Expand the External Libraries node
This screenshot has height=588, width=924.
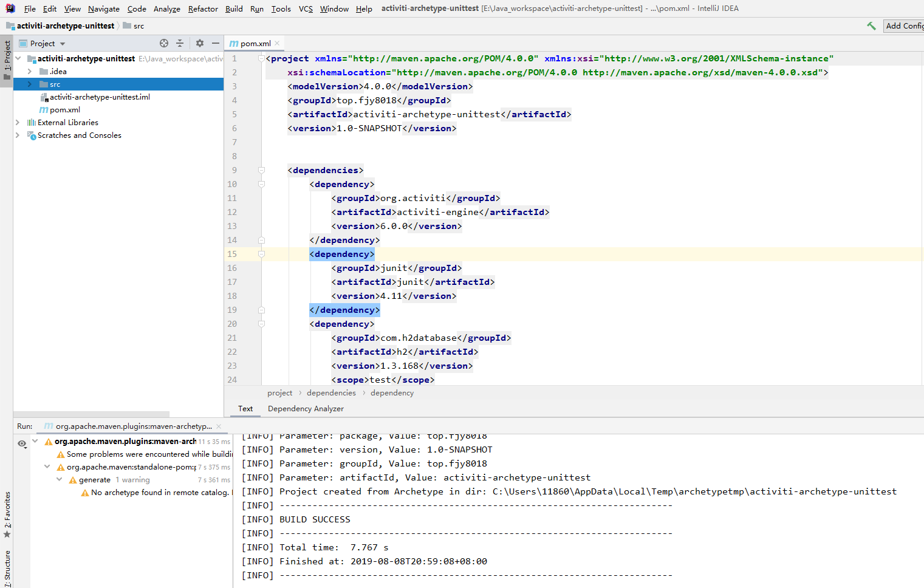click(x=18, y=123)
